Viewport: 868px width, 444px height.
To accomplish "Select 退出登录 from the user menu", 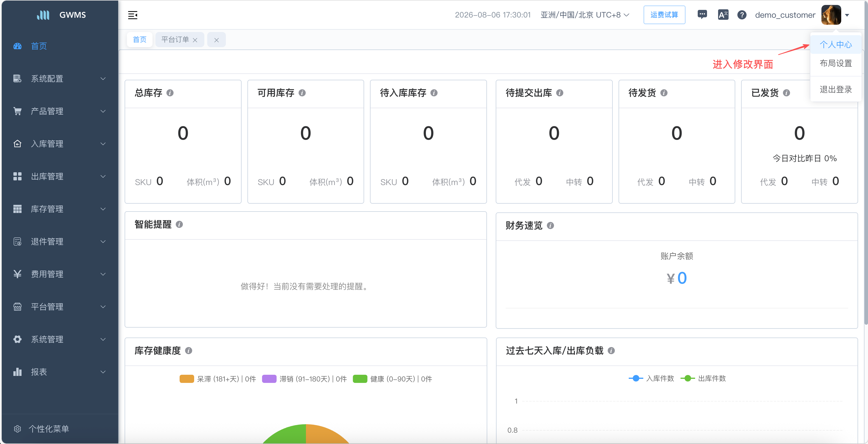I will click(836, 89).
